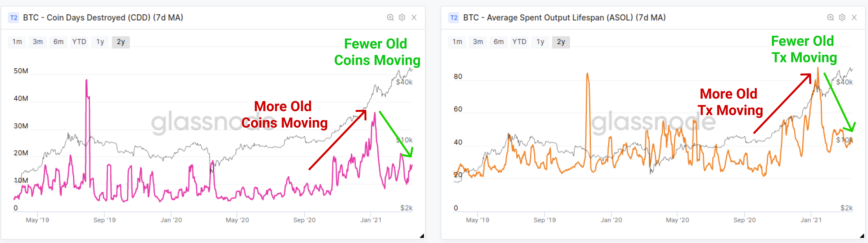Click the zoom icon on the CDD chart

tap(390, 17)
